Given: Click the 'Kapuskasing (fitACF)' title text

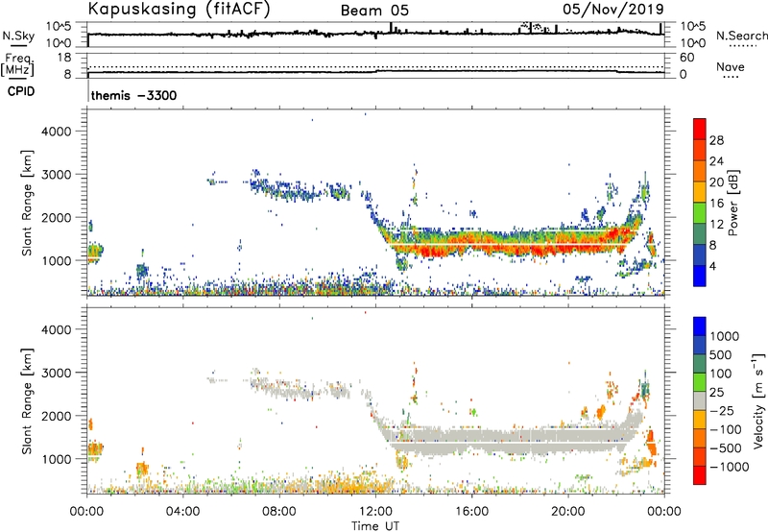Looking at the screenshot, I should pos(179,9).
